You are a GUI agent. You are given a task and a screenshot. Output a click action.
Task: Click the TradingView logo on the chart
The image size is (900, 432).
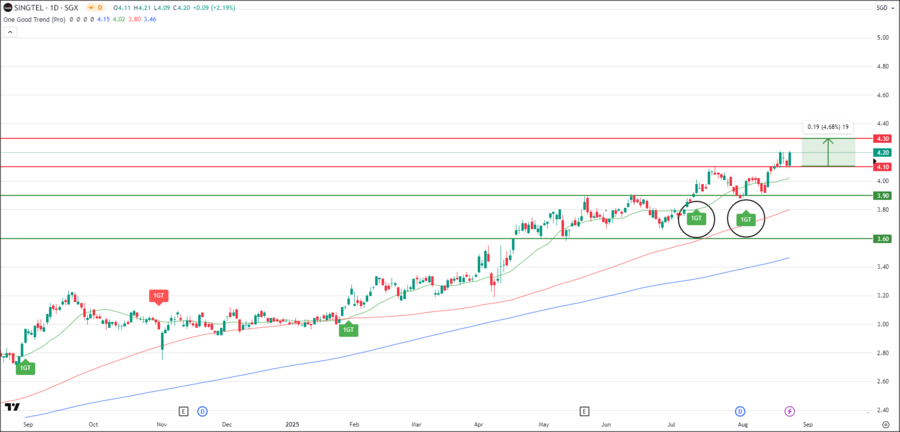[x=11, y=407]
